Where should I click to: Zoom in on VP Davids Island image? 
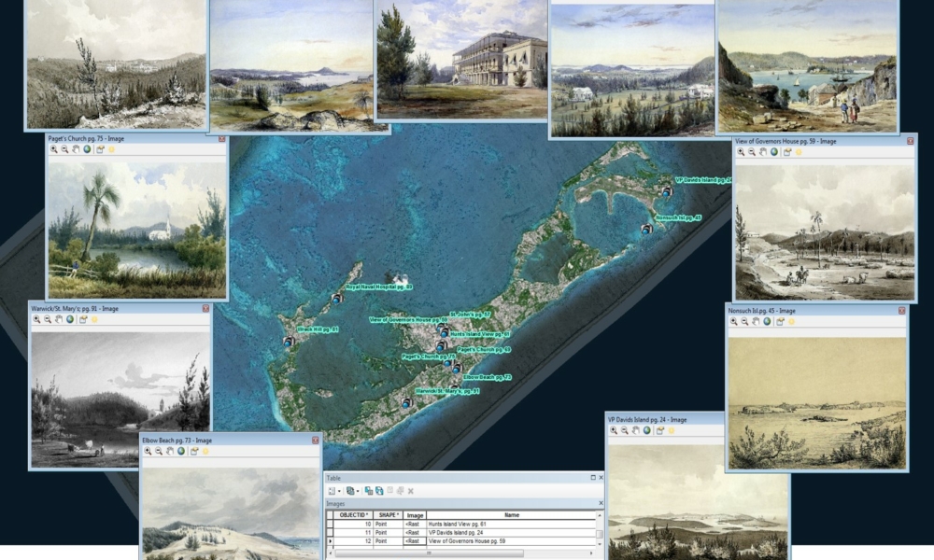coord(614,430)
